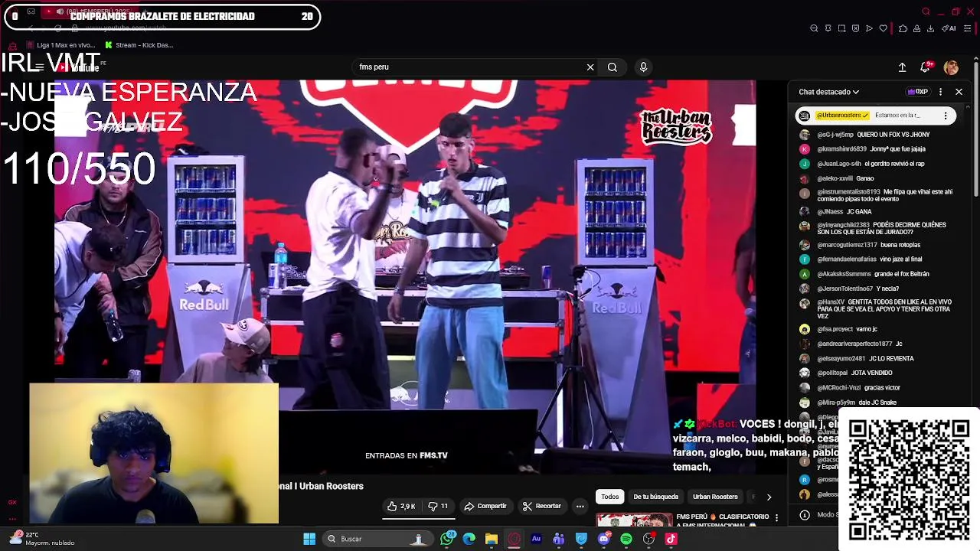Image resolution: width=980 pixels, height=551 pixels.
Task: Open YouTube notifications bell
Action: [925, 67]
